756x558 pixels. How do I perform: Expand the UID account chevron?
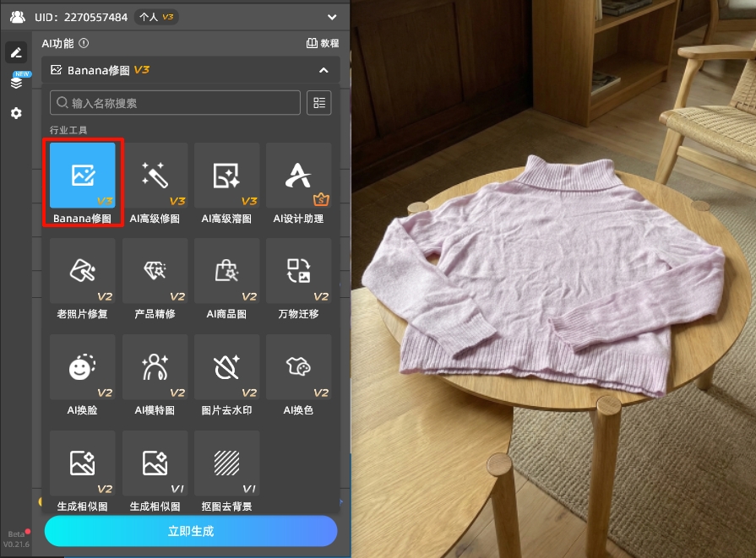[331, 17]
